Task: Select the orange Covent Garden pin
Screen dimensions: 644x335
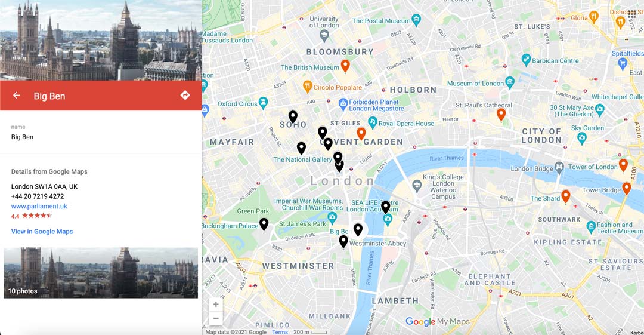Action: 361,134
